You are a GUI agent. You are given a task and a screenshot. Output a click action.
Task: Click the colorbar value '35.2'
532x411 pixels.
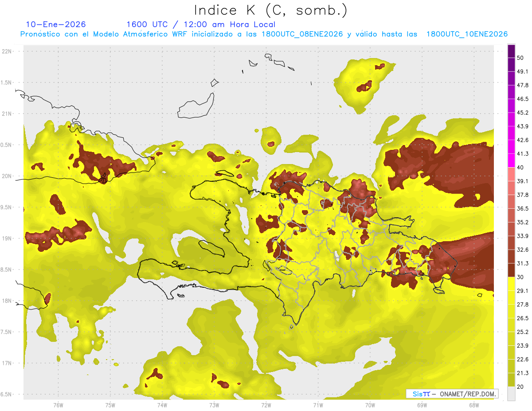click(x=522, y=223)
